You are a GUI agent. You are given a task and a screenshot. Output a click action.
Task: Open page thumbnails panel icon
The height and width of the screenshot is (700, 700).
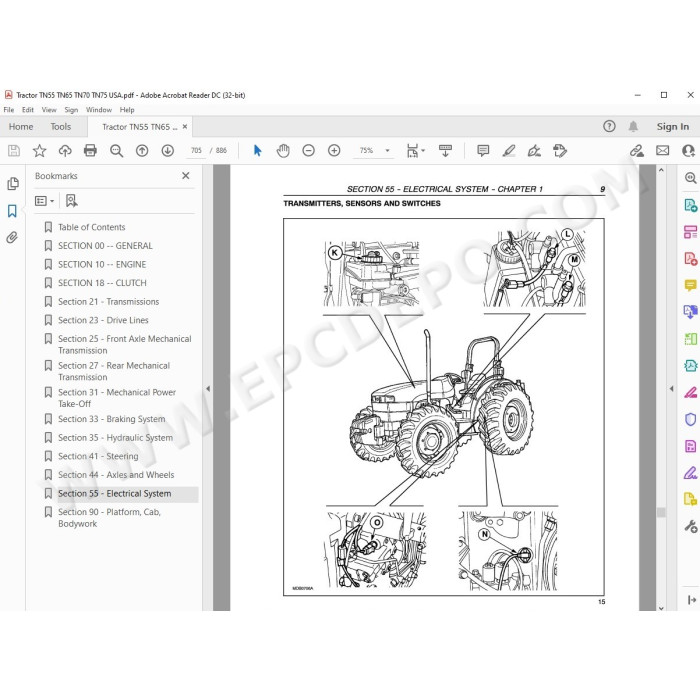13,183
